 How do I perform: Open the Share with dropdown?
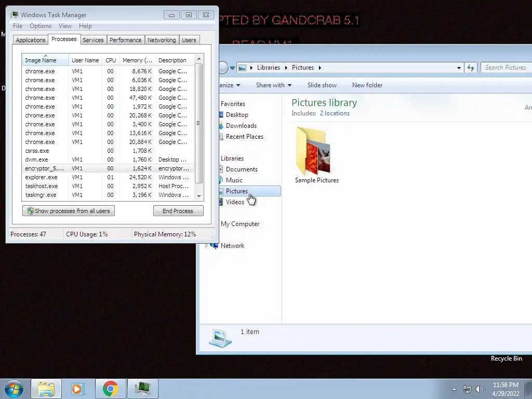pos(274,85)
